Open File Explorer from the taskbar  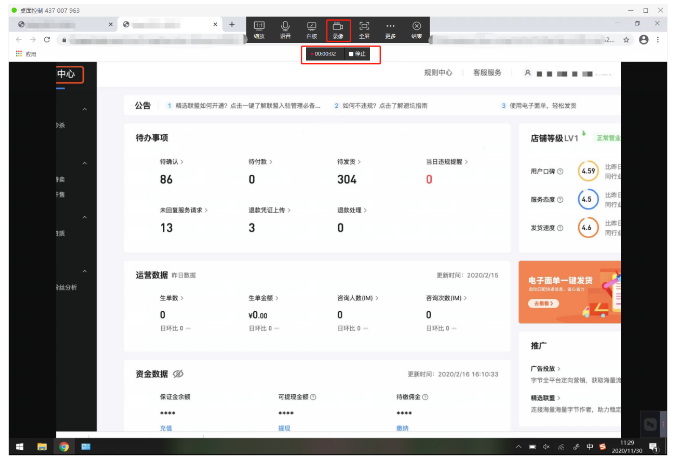[x=42, y=447]
